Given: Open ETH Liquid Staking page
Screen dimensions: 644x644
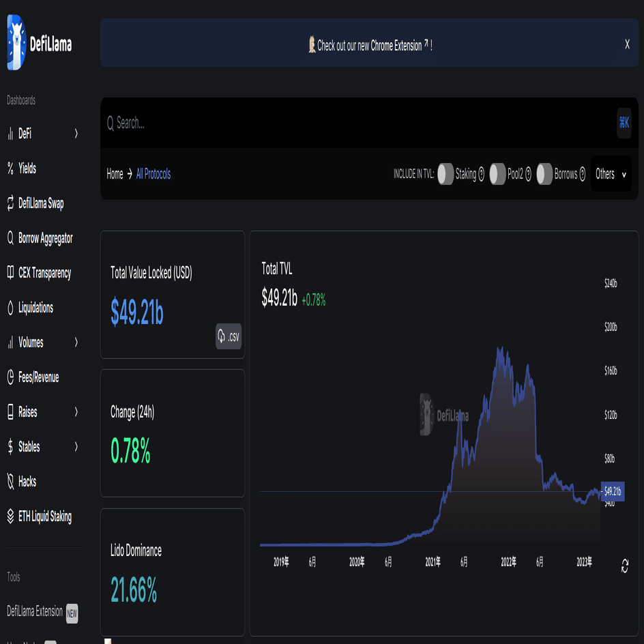Looking at the screenshot, I should [45, 516].
